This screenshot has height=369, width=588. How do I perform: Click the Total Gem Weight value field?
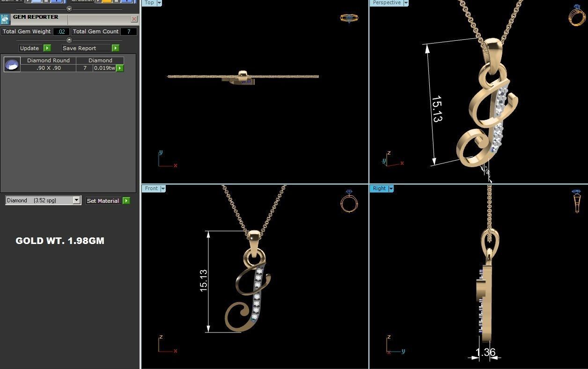click(61, 31)
